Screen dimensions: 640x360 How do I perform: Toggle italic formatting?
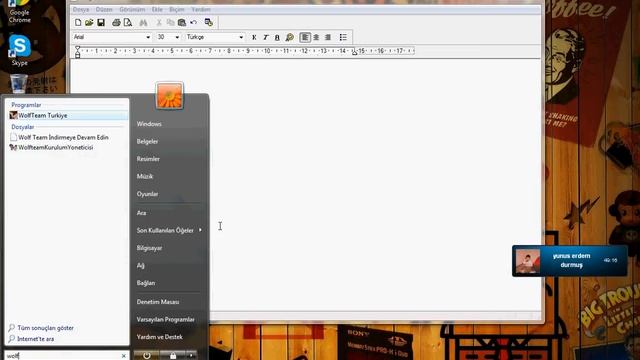[266, 37]
